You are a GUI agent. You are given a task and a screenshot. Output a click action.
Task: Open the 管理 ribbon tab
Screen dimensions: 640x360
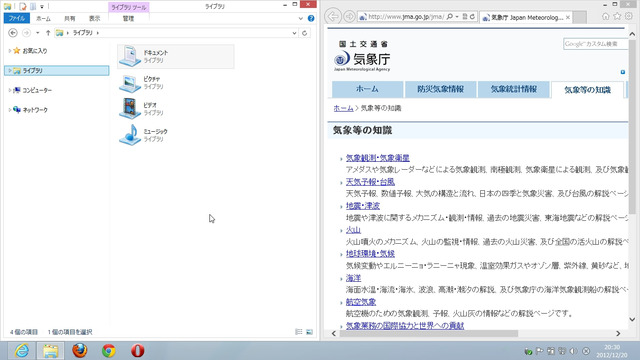click(x=129, y=18)
